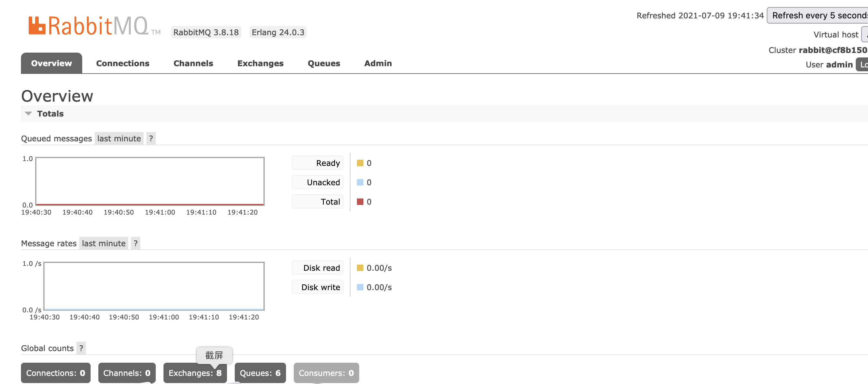Image resolution: width=868 pixels, height=384 pixels.
Task: Click the Connections: 0 count button
Action: [x=55, y=373]
